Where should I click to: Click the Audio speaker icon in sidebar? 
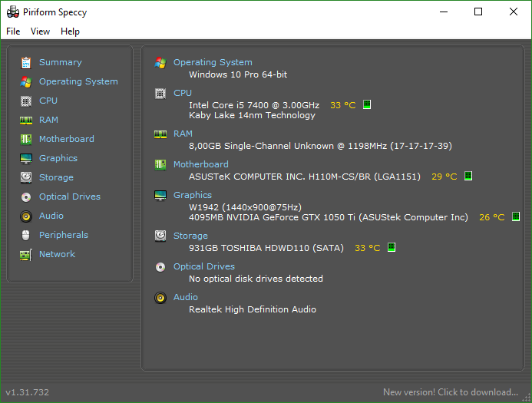pyautogui.click(x=26, y=216)
